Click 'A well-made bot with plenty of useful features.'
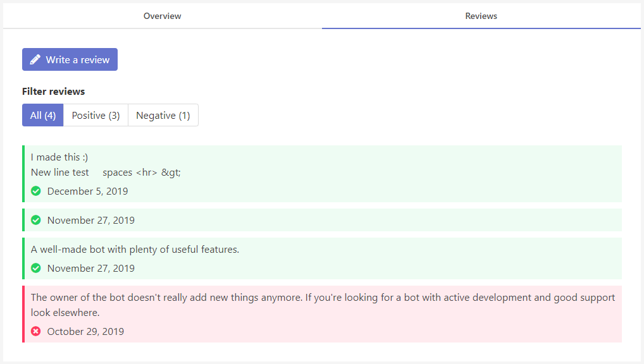Image resolution: width=644 pixels, height=364 pixels. coord(135,250)
